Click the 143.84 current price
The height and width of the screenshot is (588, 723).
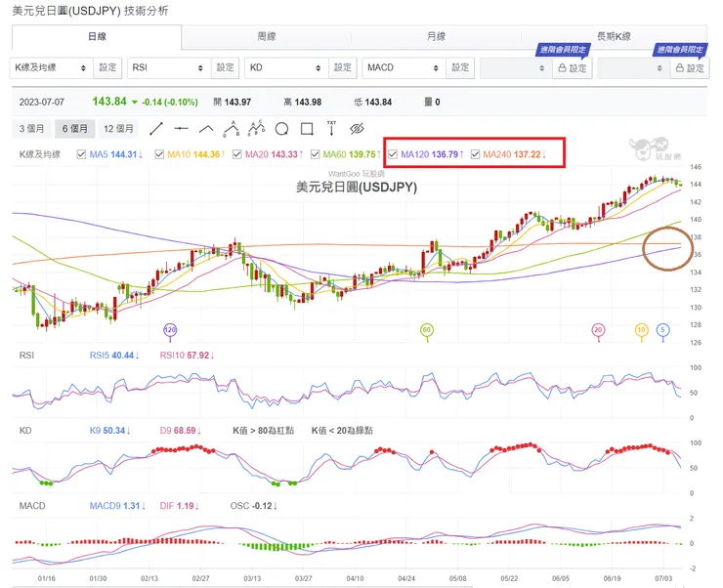(x=109, y=102)
